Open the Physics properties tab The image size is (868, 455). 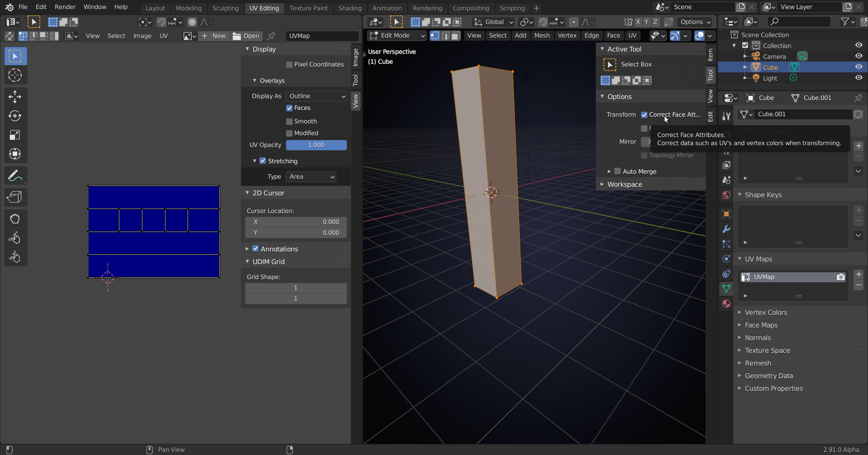tap(726, 259)
